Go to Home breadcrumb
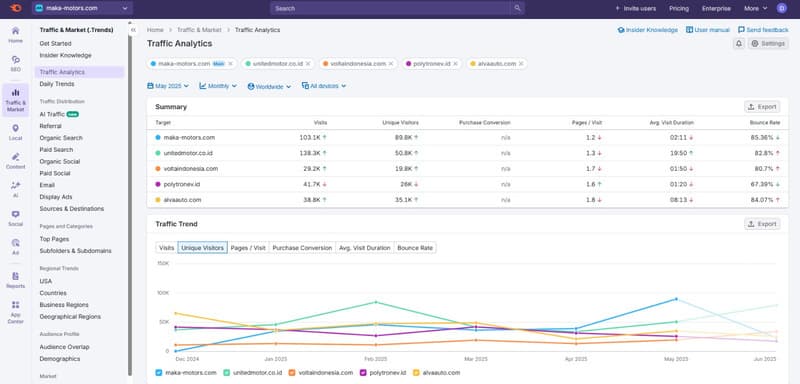Image resolution: width=800 pixels, height=384 pixels. click(x=155, y=30)
